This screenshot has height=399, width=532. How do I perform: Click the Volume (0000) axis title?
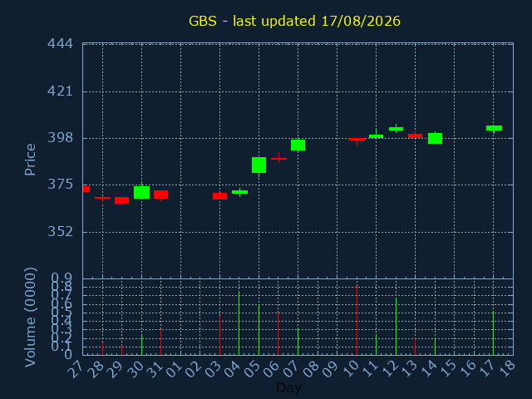tap(30, 318)
